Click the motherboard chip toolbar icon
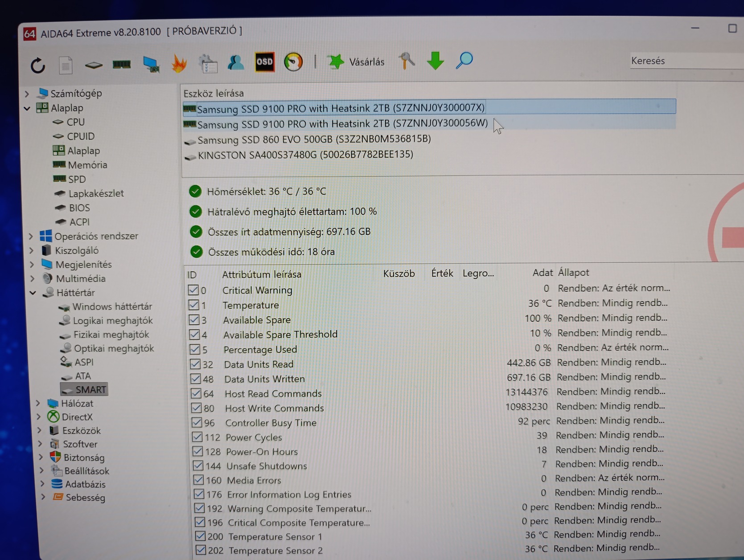 pyautogui.click(x=94, y=65)
